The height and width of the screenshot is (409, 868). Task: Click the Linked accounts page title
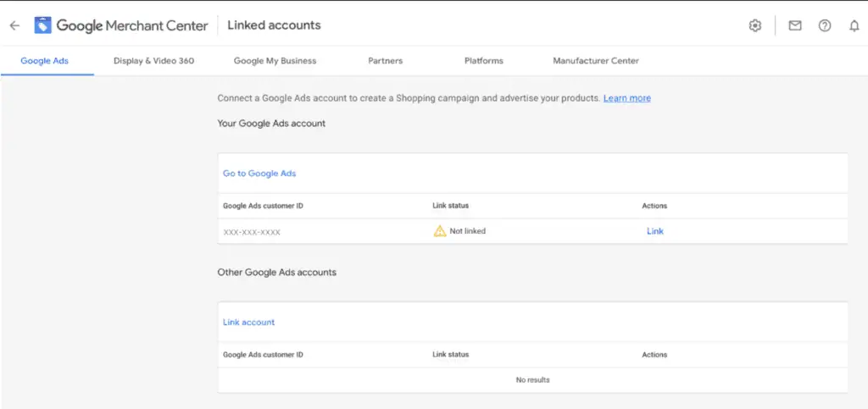coord(274,25)
